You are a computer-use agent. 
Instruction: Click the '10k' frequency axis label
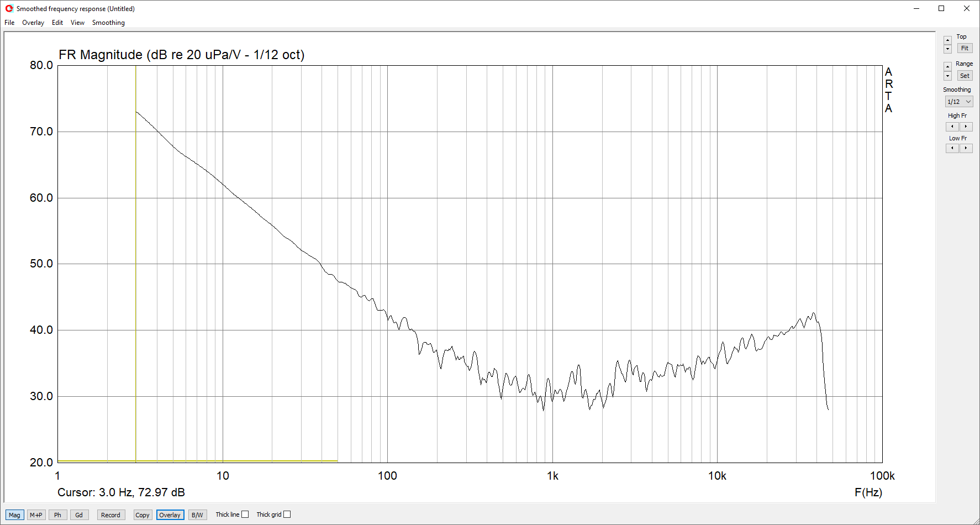tap(717, 476)
